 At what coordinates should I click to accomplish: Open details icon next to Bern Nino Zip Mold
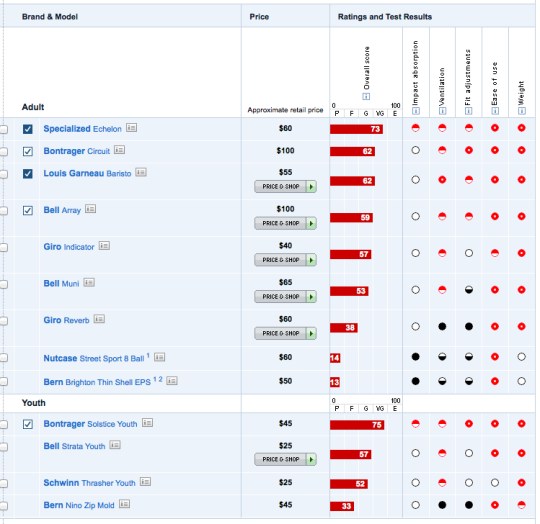124,504
